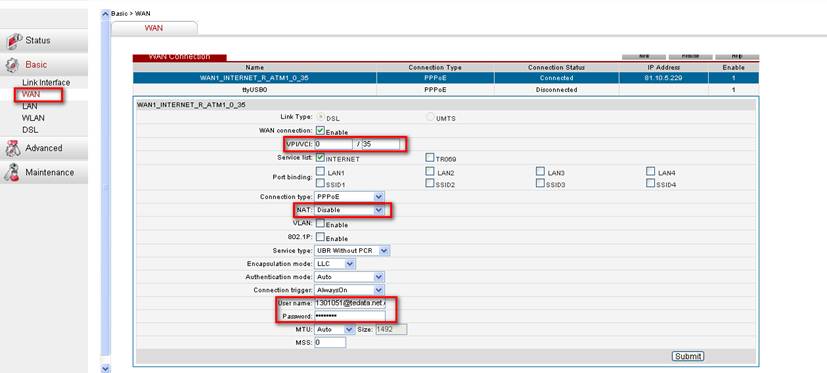This screenshot has width=827, height=373.
Task: Click the Help button above table
Action: pos(737,56)
